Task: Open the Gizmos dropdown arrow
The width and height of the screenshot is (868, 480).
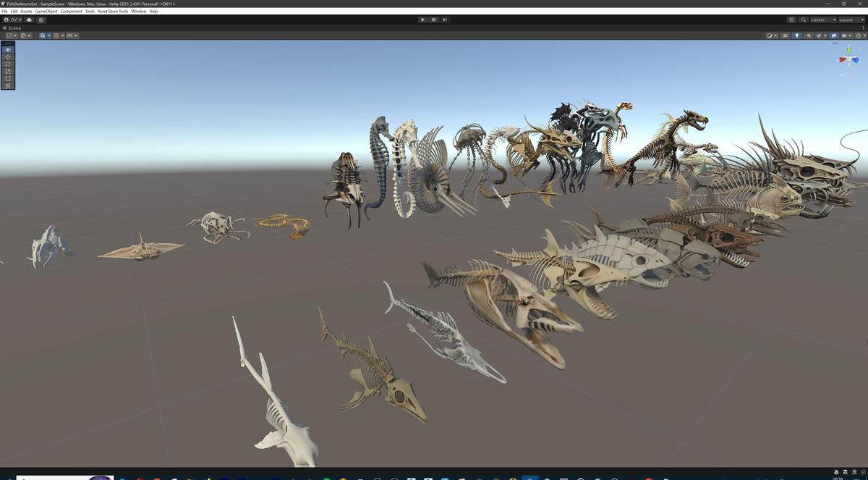Action: point(850,35)
